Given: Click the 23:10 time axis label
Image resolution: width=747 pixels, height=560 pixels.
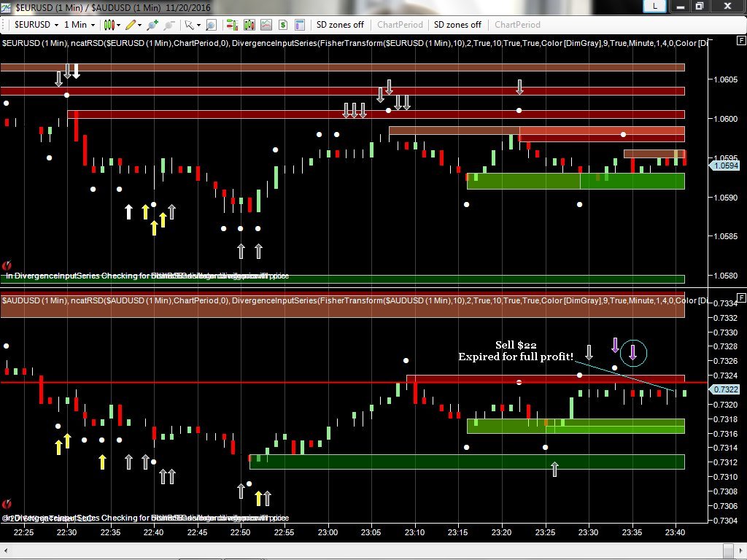Looking at the screenshot, I should tap(414, 532).
